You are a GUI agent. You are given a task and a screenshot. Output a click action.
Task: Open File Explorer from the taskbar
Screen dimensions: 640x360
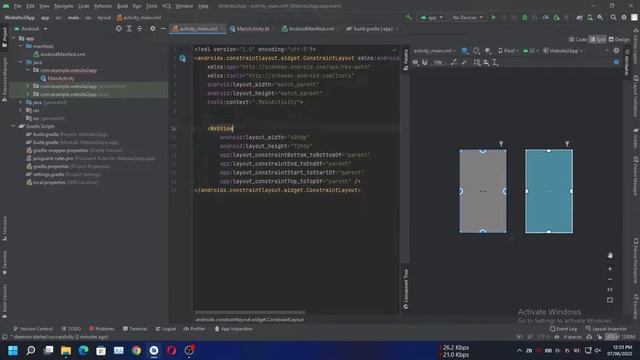tap(66, 351)
